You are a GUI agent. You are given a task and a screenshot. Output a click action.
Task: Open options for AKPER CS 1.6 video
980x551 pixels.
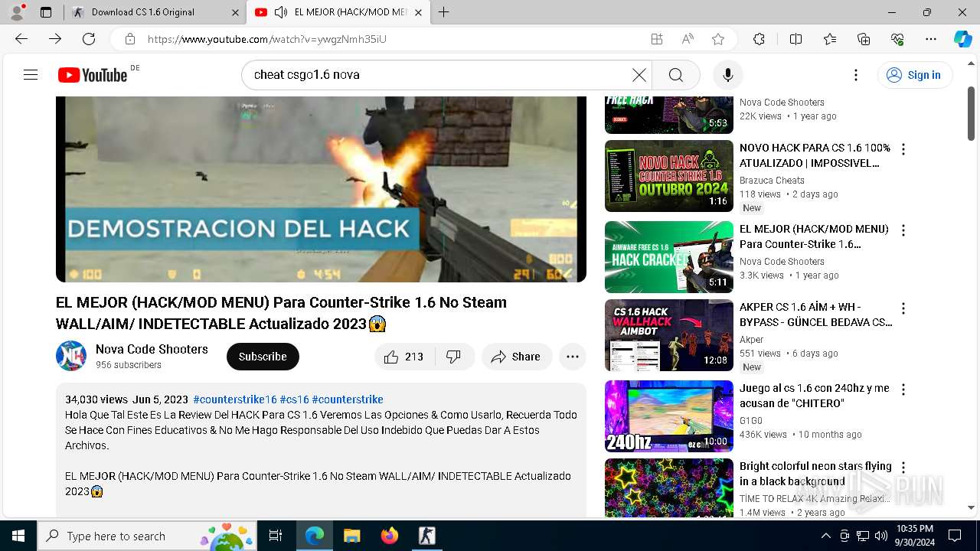point(903,308)
